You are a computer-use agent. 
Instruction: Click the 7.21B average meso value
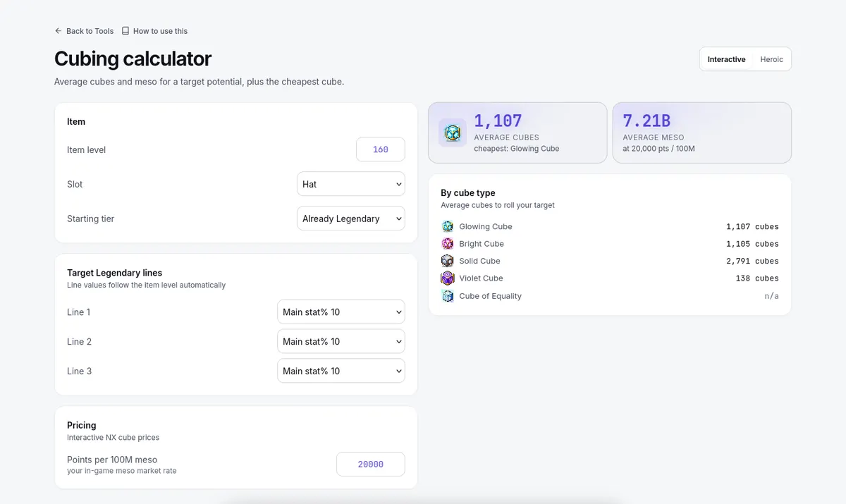pos(646,121)
